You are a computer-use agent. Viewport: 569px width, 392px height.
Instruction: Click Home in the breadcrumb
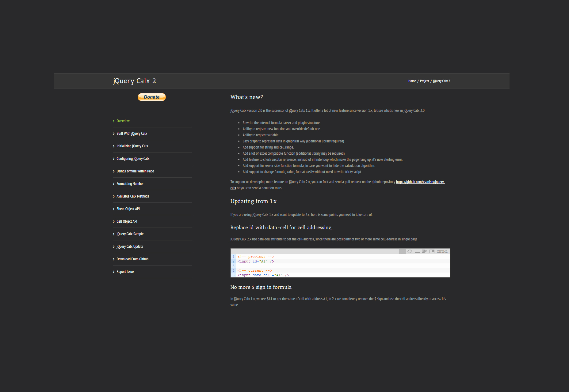tap(412, 81)
